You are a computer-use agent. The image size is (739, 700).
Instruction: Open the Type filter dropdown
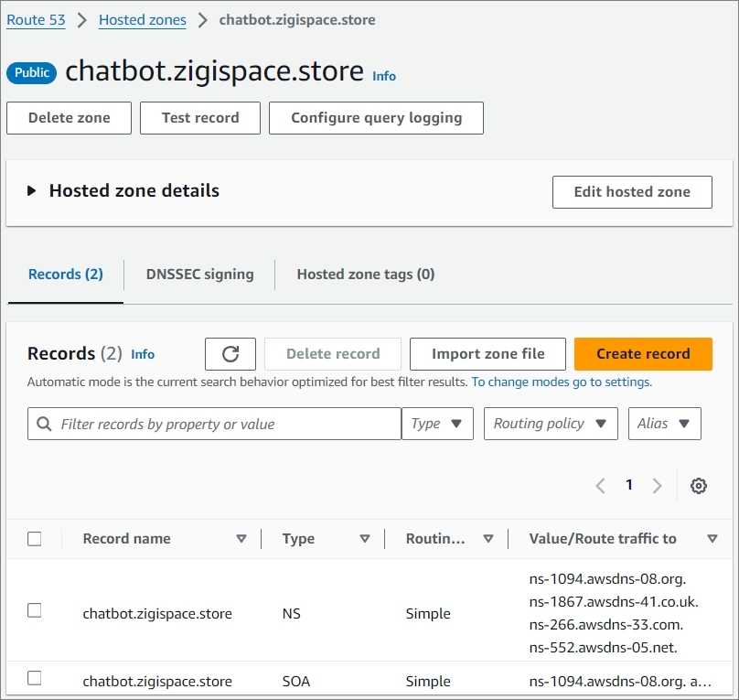point(437,424)
